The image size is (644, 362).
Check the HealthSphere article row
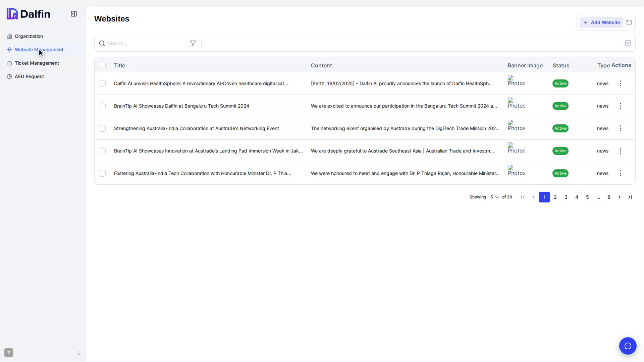pyautogui.click(x=102, y=83)
